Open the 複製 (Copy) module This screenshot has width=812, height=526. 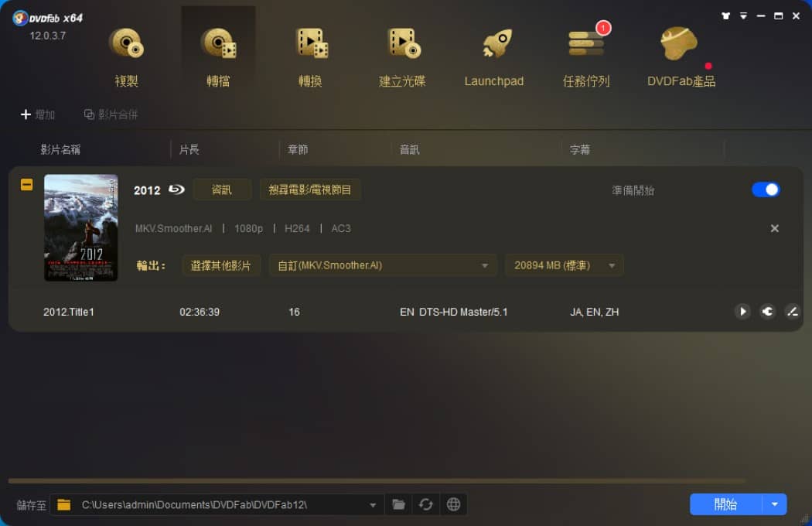coord(126,57)
